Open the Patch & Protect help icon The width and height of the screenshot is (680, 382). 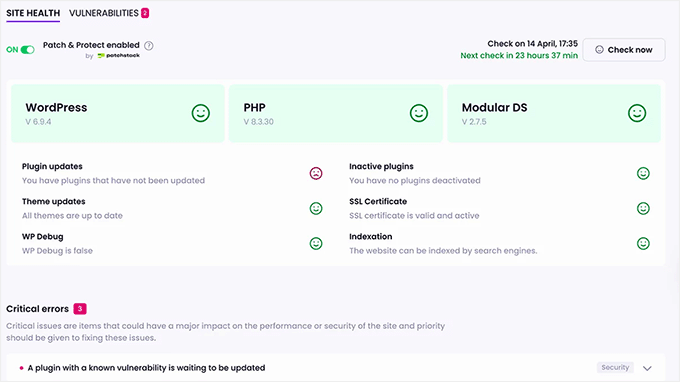149,46
